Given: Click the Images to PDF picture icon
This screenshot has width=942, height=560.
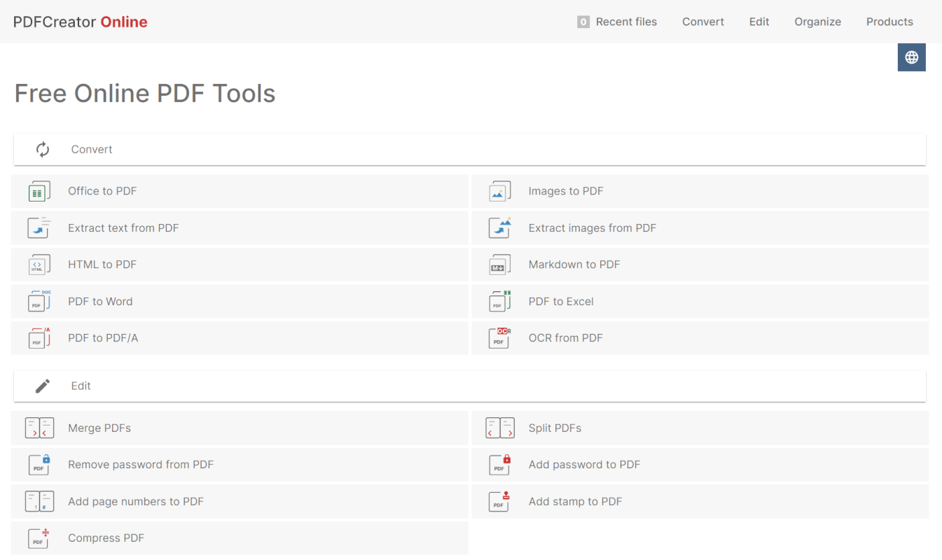Looking at the screenshot, I should tap(499, 191).
